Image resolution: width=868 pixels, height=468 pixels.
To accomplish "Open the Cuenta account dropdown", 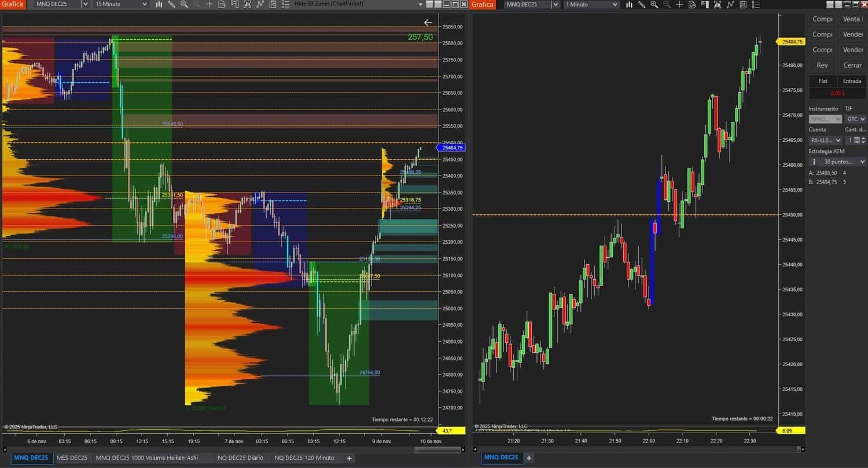I will (825, 140).
